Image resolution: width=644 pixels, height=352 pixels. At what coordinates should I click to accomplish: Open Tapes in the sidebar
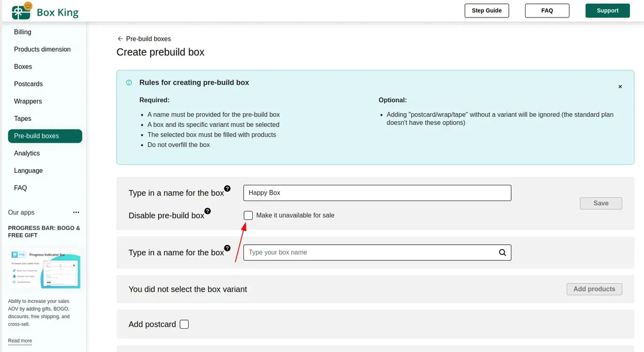point(23,119)
